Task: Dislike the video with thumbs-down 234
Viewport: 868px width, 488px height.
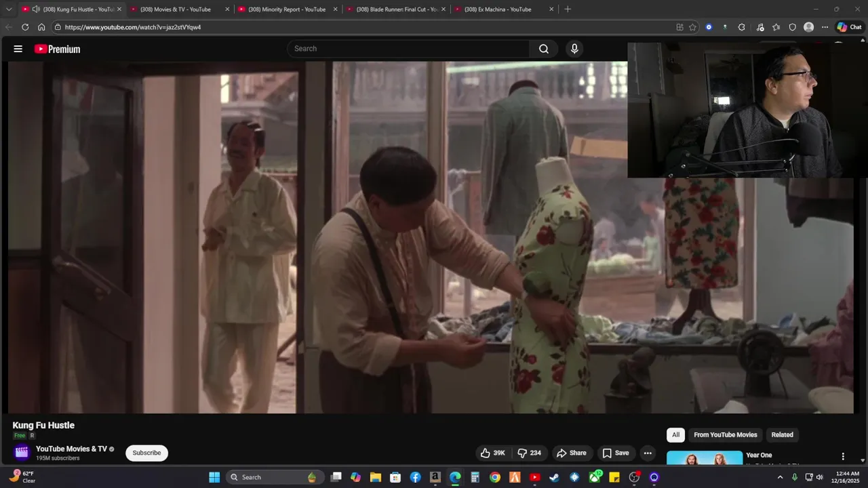Action: pos(530,453)
